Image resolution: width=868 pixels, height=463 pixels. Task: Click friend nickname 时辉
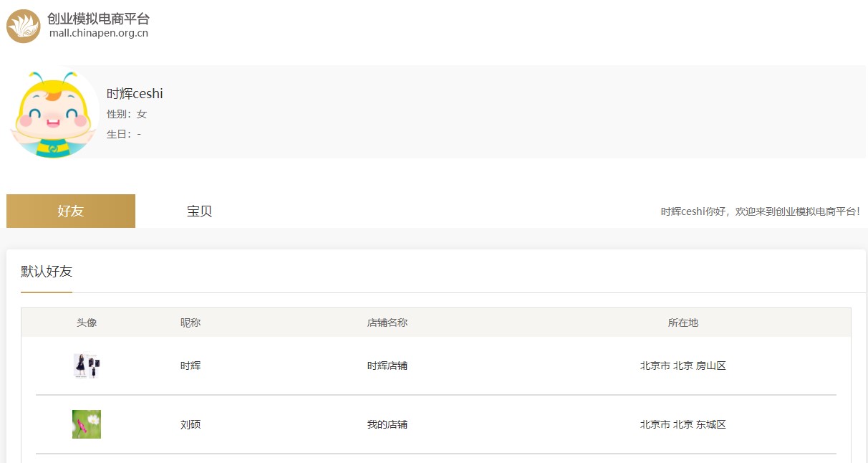coord(191,366)
